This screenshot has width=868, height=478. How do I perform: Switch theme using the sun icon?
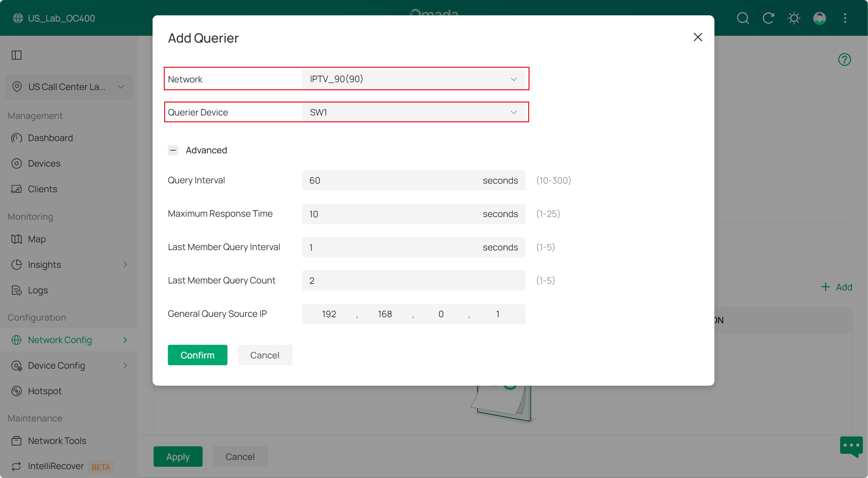tap(794, 18)
